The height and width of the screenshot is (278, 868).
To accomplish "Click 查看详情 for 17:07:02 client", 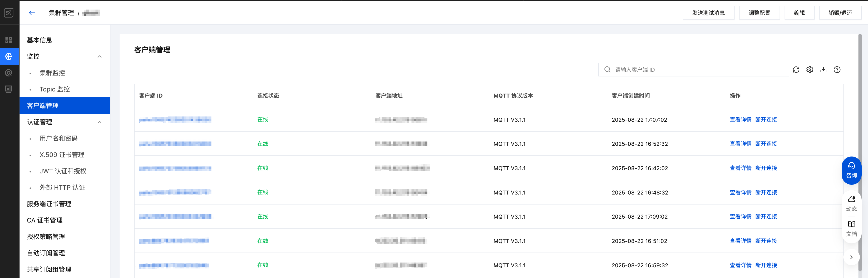I will click(x=740, y=119).
